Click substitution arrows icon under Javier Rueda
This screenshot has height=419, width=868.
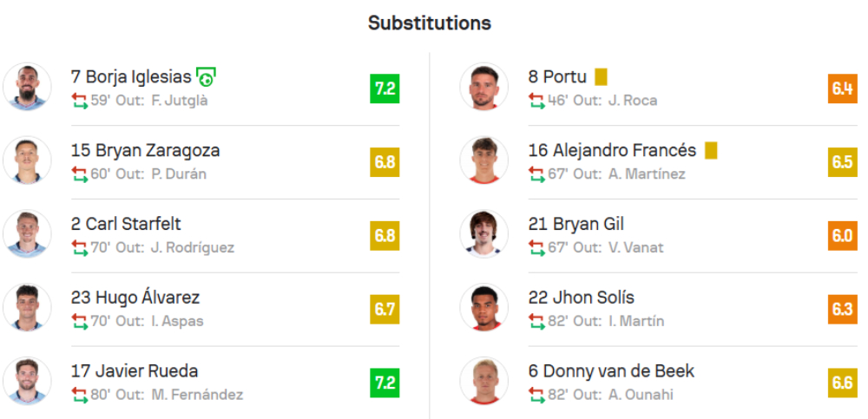click(x=80, y=396)
